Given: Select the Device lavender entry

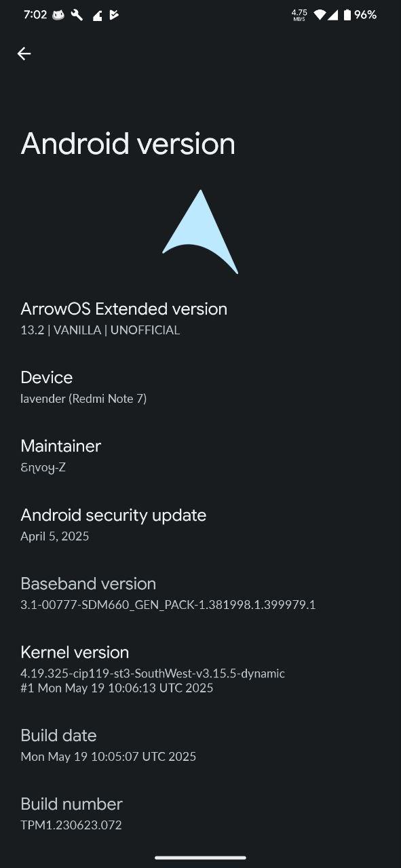Looking at the screenshot, I should tap(200, 387).
